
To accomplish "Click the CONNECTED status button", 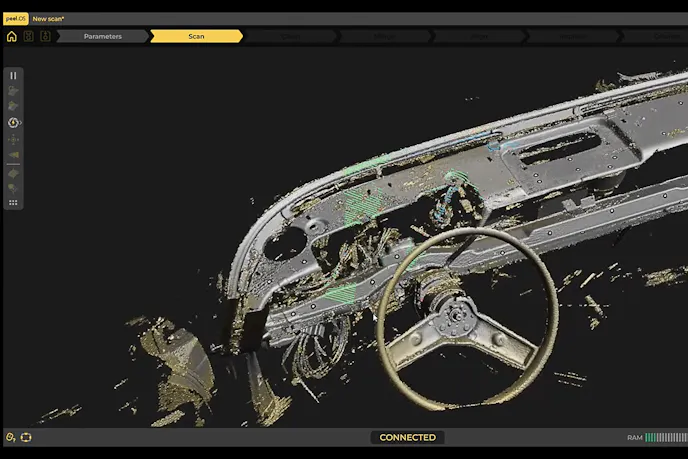I will [x=407, y=437].
